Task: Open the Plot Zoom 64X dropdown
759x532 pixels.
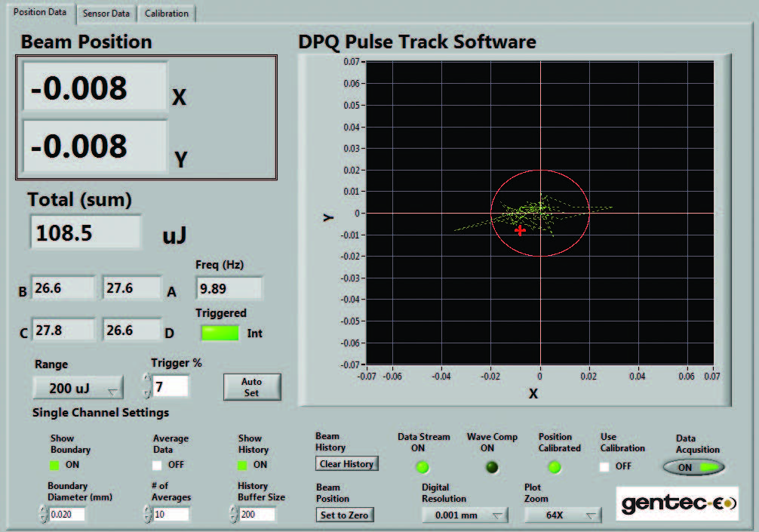Action: pos(563,515)
